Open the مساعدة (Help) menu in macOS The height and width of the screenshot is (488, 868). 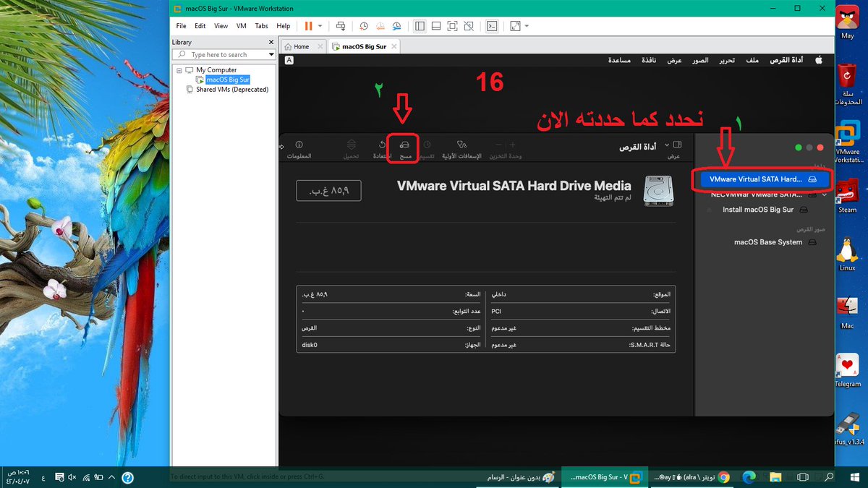coord(619,61)
